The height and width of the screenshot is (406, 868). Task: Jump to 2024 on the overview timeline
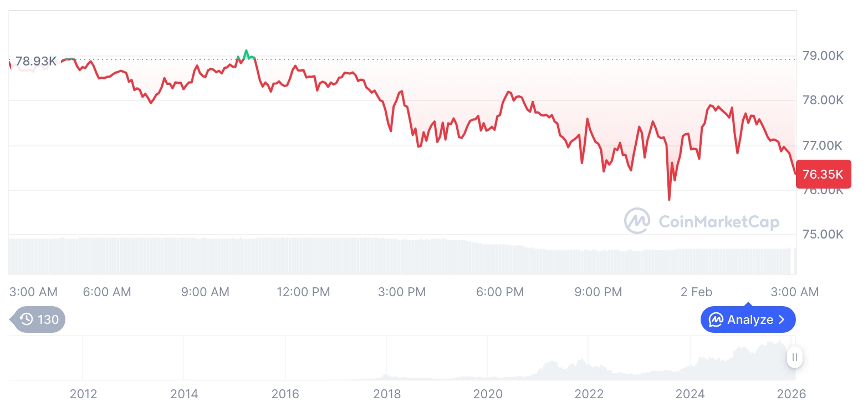pyautogui.click(x=690, y=394)
